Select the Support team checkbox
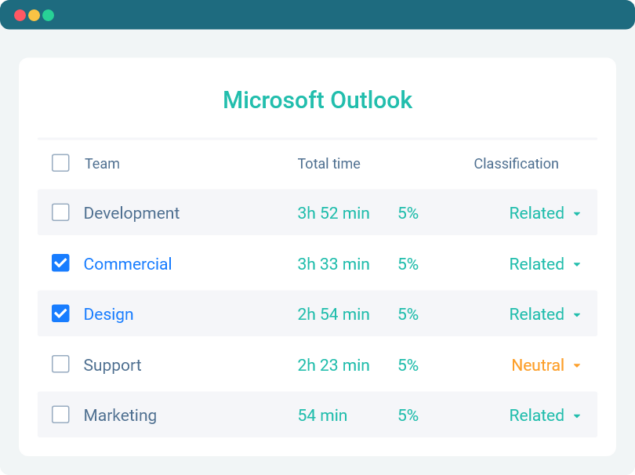Viewport: 635px width, 475px height. pyautogui.click(x=61, y=364)
